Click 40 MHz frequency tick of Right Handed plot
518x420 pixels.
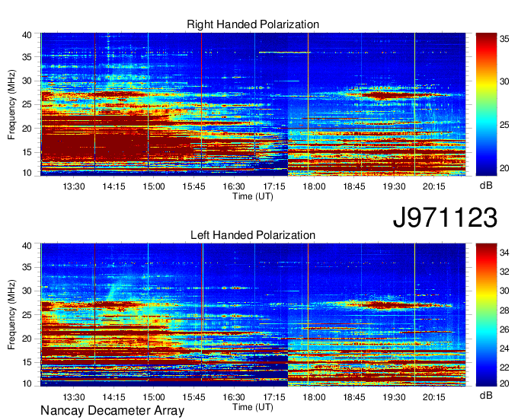(27, 35)
